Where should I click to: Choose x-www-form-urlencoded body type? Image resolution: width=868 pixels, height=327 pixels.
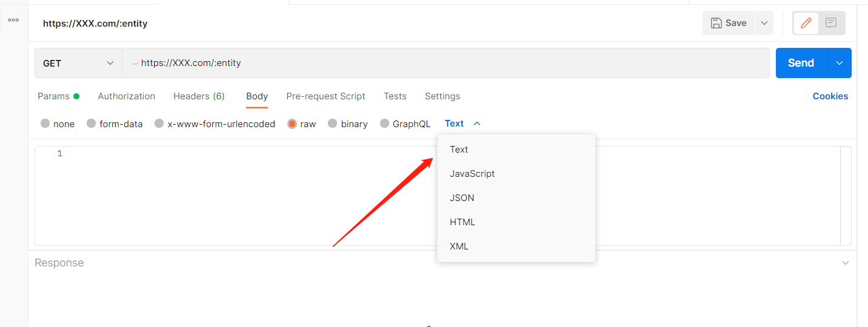[x=159, y=124]
